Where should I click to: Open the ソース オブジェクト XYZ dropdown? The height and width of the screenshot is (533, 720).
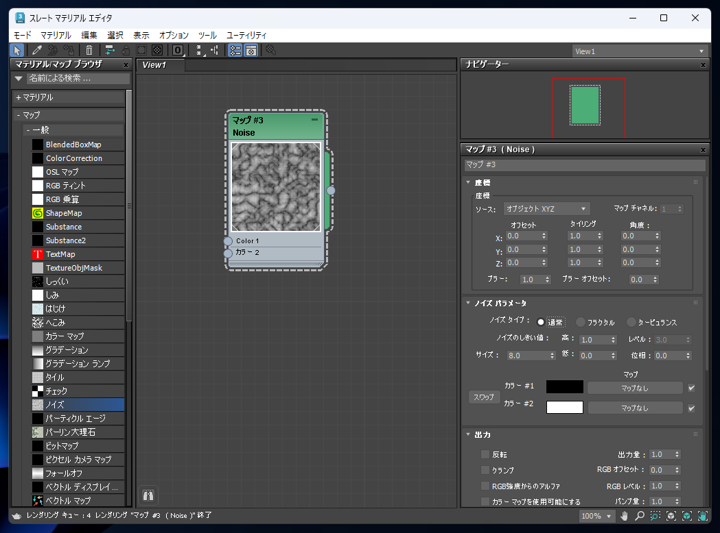pyautogui.click(x=546, y=209)
